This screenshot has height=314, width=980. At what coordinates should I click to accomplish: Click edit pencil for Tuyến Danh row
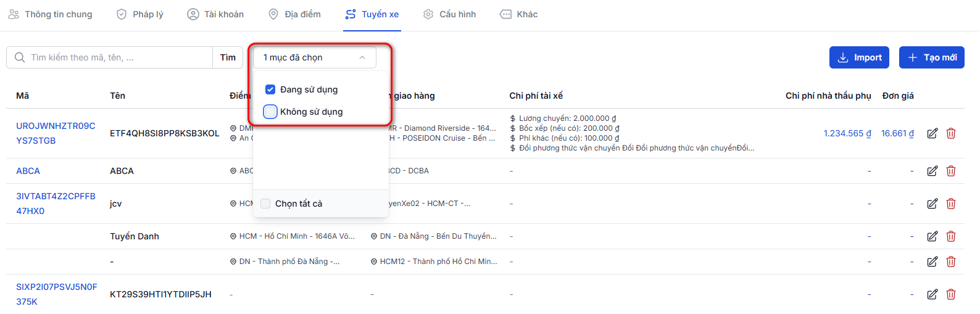[x=932, y=236]
